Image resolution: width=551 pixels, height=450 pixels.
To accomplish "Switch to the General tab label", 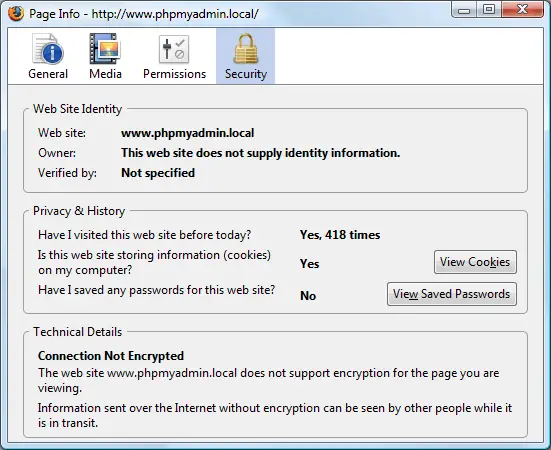I will click(x=48, y=74).
